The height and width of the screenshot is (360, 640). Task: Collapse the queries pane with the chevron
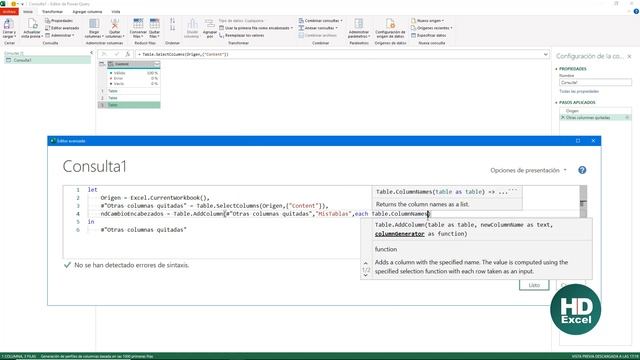click(91, 53)
